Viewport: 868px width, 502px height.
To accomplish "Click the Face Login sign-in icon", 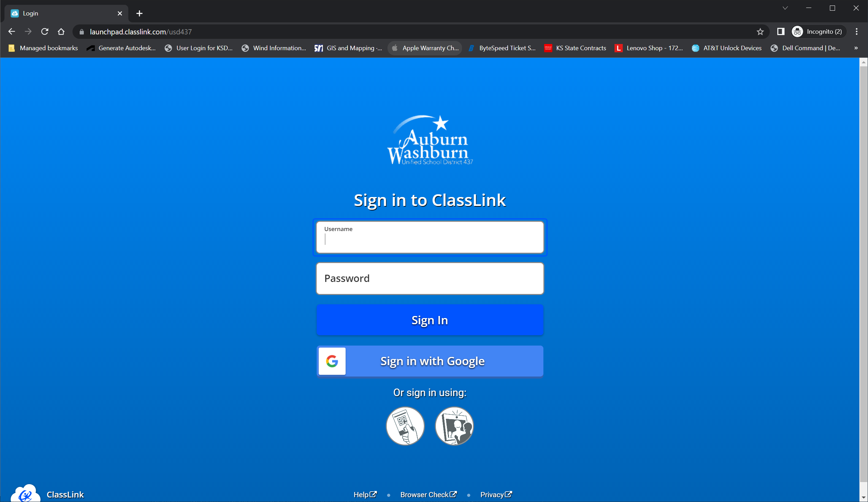I will click(454, 426).
